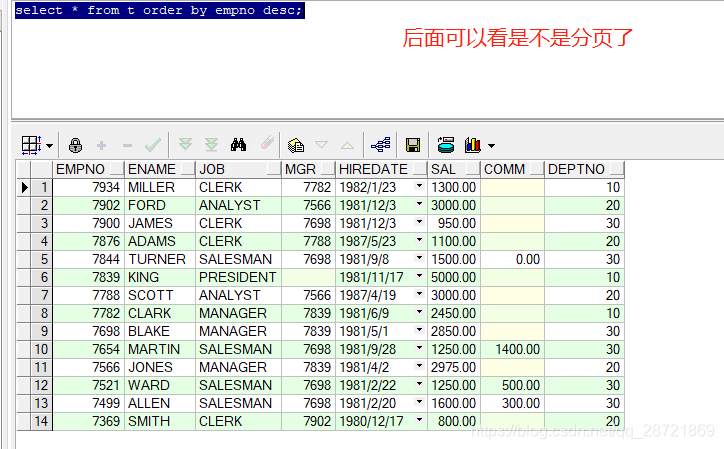Sort by the MGR column header
The image size is (724, 449).
pos(308,169)
